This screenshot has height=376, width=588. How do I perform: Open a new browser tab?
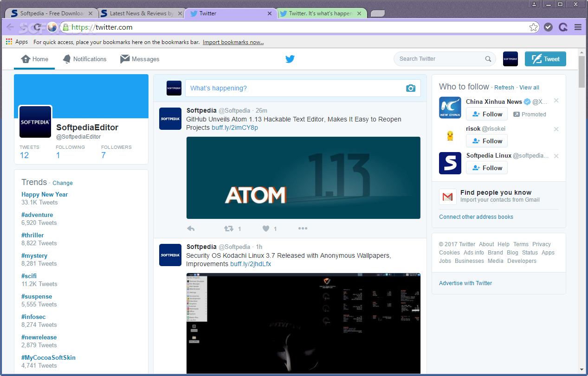click(378, 13)
